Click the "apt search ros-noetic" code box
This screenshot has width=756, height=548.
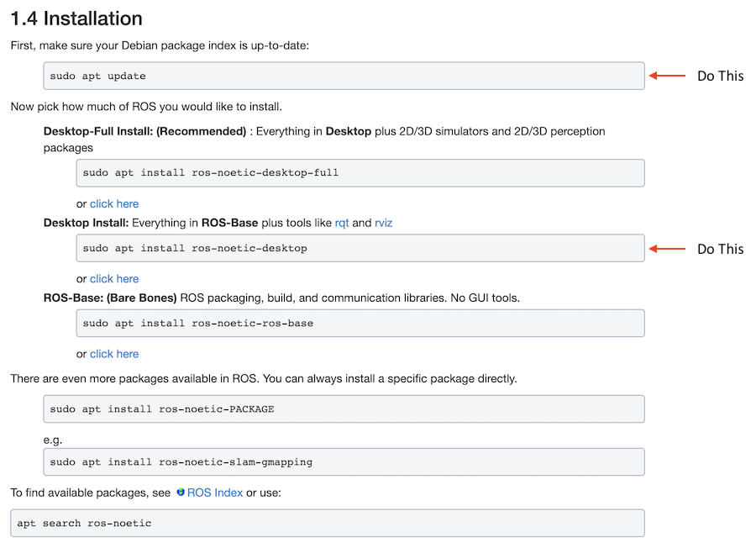pyautogui.click(x=327, y=523)
